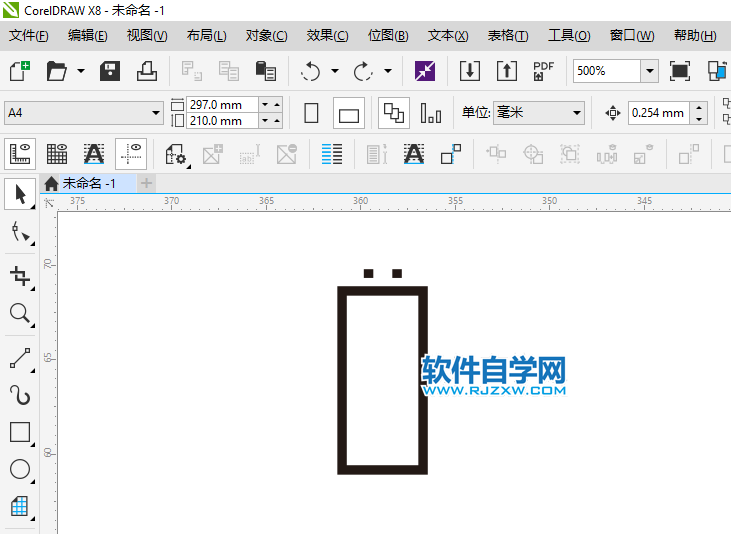Set page orientation to portrait
This screenshot has width=731, height=534.
point(311,113)
